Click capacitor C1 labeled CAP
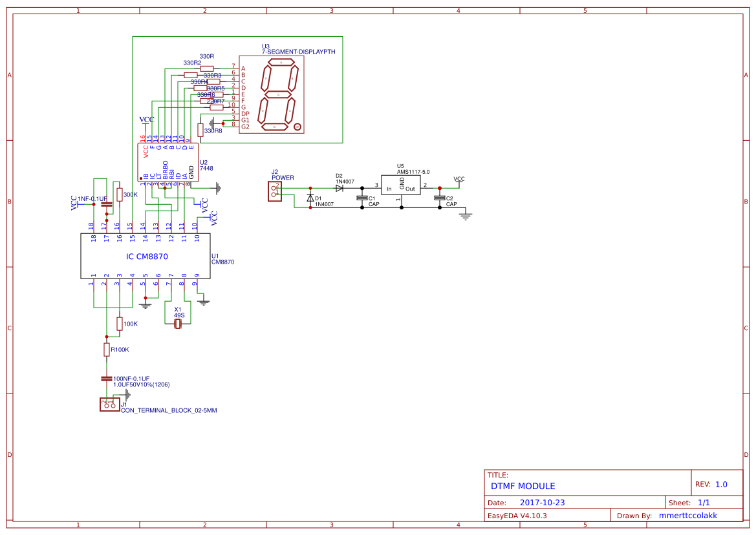The height and width of the screenshot is (535, 756). pyautogui.click(x=362, y=197)
